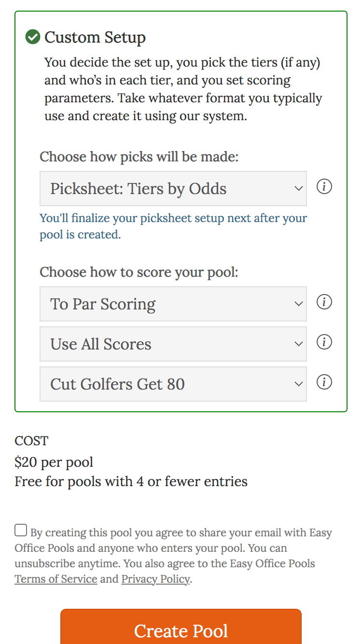Click the chevron on the To Par Scoring selector
This screenshot has height=644, width=362.
[298, 304]
